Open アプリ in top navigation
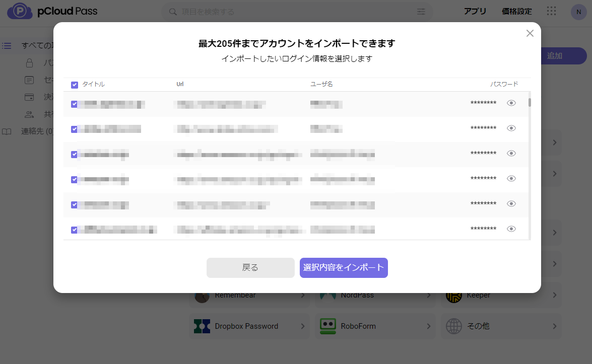This screenshot has height=364, width=592. pos(475,11)
